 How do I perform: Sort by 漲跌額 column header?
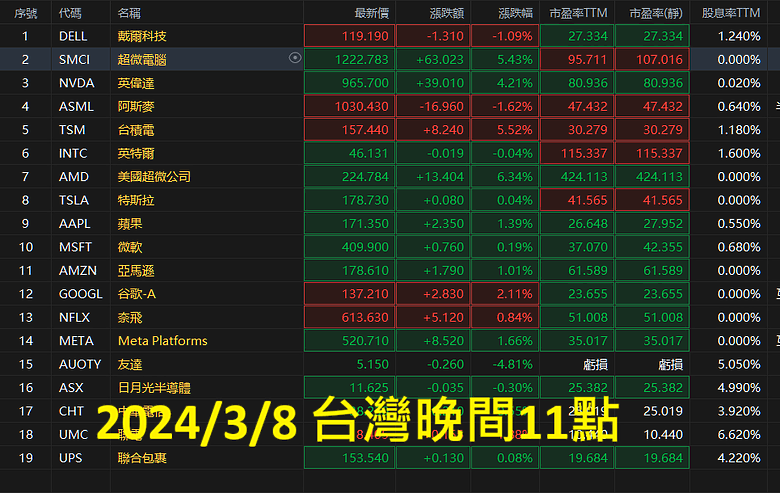point(447,13)
